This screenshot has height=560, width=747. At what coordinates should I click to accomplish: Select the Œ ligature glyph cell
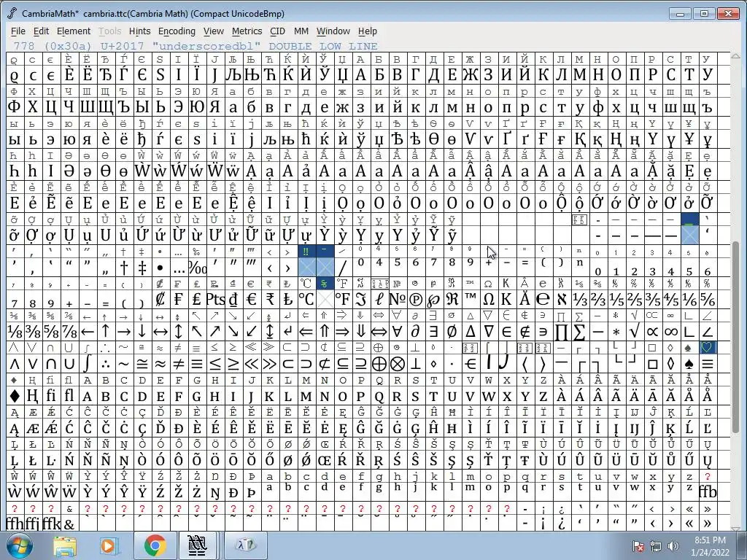pyautogui.click(x=324, y=461)
